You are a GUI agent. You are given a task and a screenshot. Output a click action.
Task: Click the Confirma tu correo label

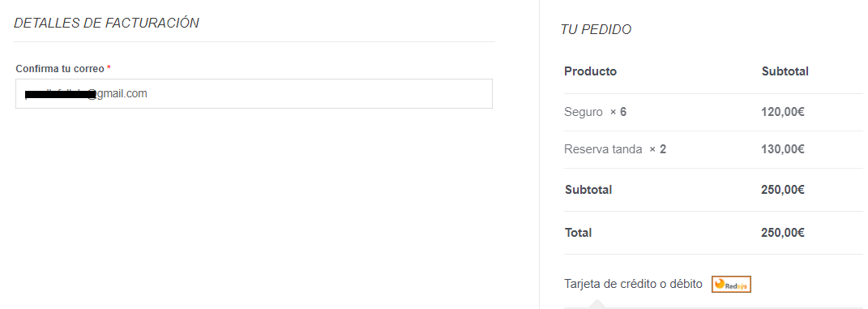[x=60, y=69]
